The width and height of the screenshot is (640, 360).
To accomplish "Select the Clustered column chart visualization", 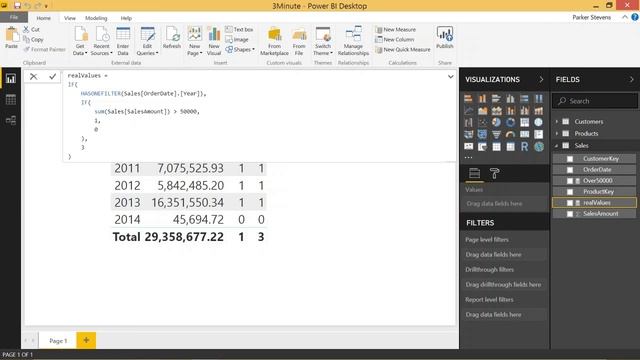I will (510, 98).
